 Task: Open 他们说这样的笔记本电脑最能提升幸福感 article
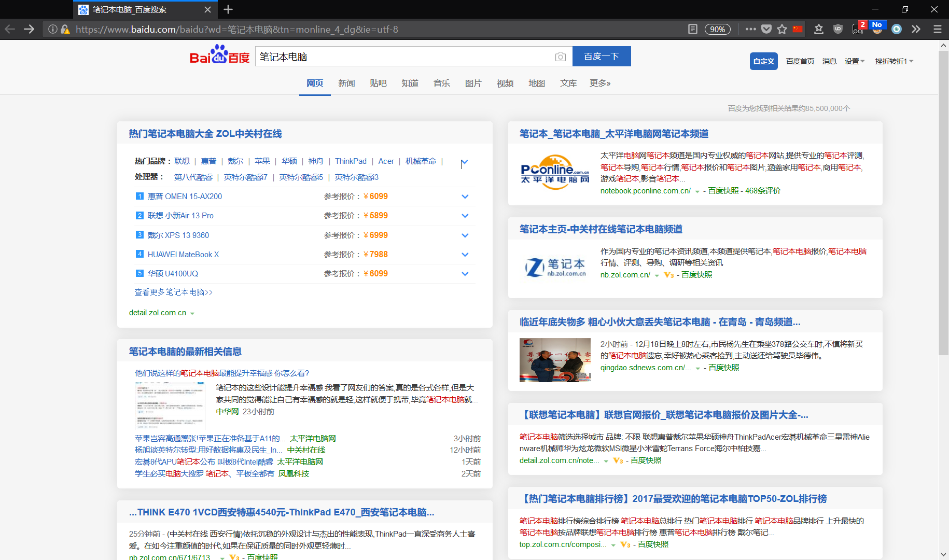[x=222, y=373]
